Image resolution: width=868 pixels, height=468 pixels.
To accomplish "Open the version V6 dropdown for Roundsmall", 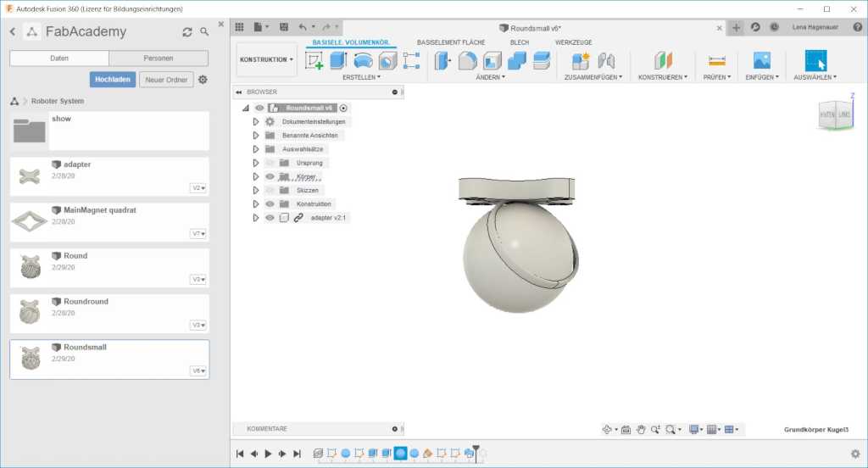I will pyautogui.click(x=198, y=371).
